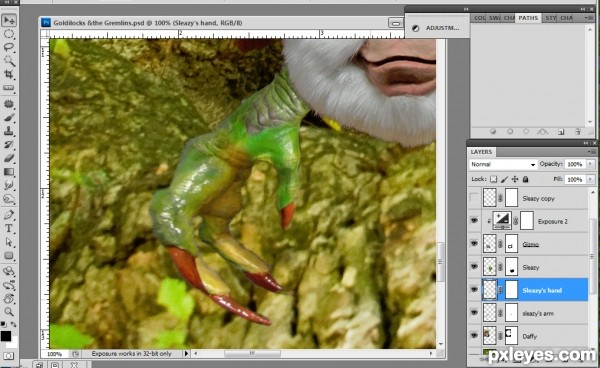Select the Clone Stamp tool
600x368 pixels.
[9, 131]
